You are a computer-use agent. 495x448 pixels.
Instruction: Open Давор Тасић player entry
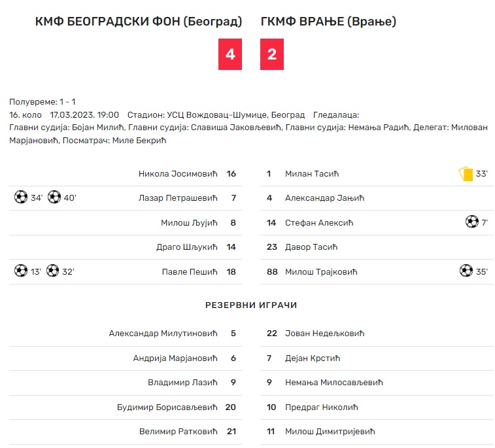(x=311, y=247)
